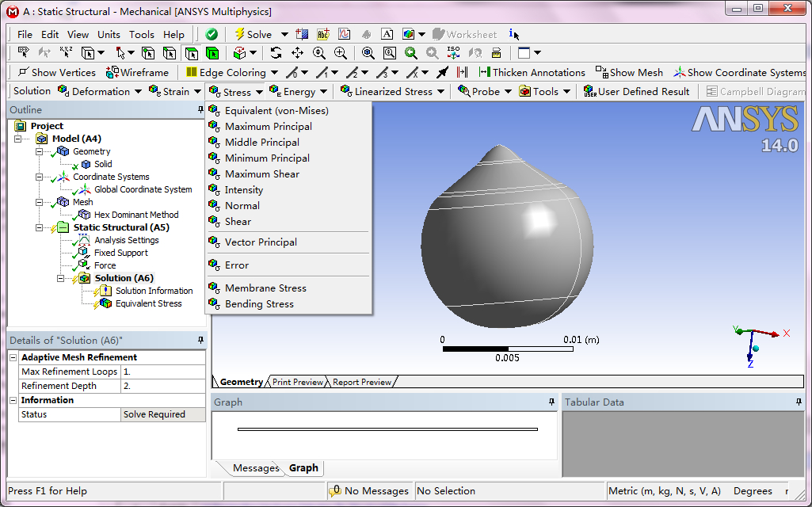Click the ruler measure icon

pos(496,53)
